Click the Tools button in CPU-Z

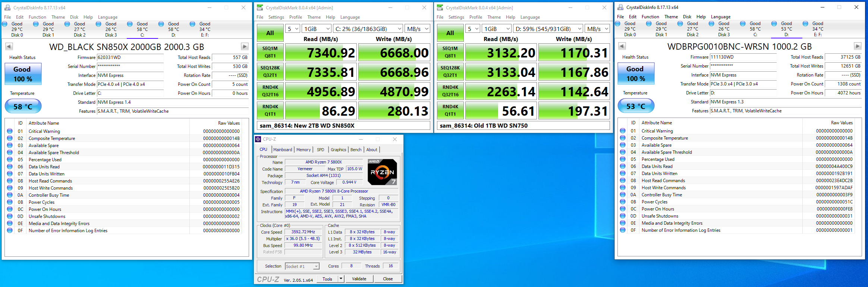327,279
